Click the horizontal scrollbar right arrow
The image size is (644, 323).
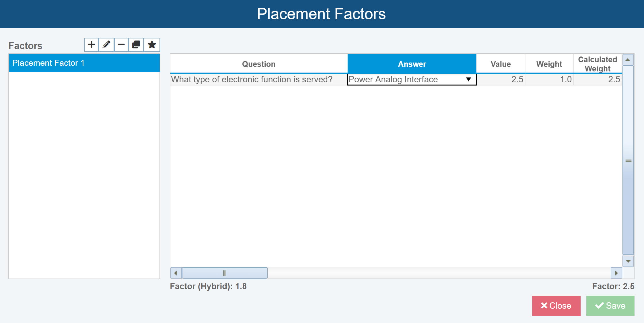(616, 273)
